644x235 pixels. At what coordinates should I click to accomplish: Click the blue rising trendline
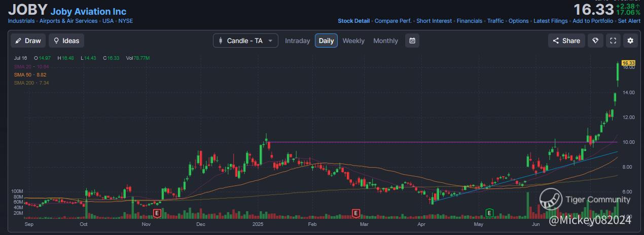pos(525,176)
